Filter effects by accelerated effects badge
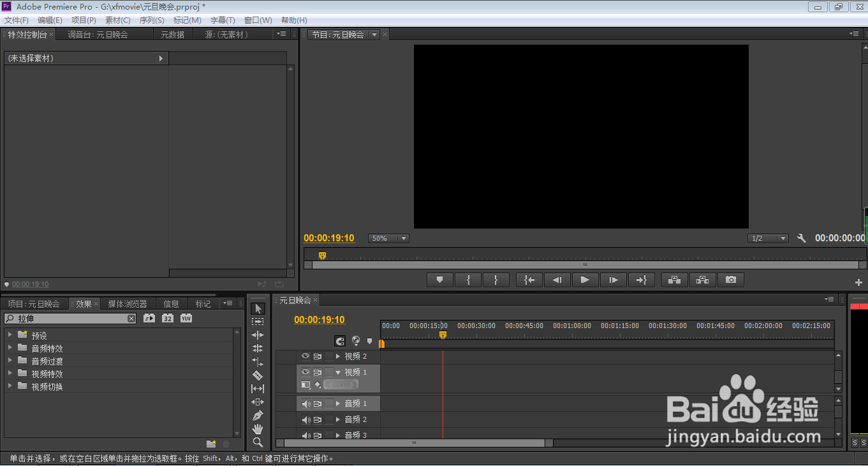 click(149, 318)
